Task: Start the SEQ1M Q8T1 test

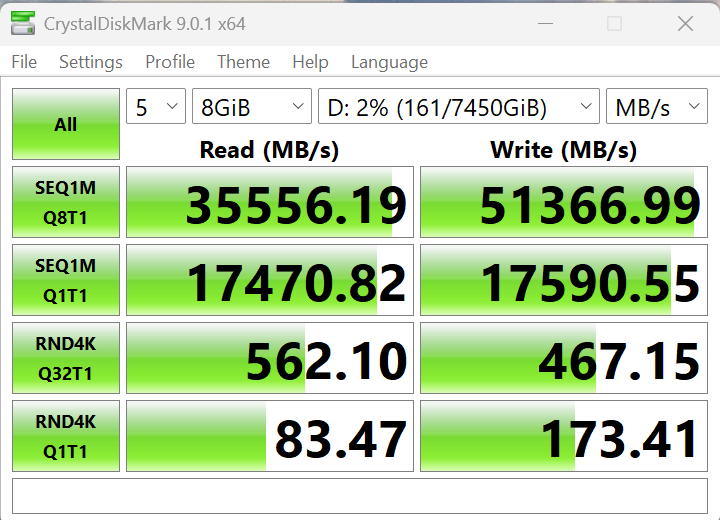Action: click(66, 203)
